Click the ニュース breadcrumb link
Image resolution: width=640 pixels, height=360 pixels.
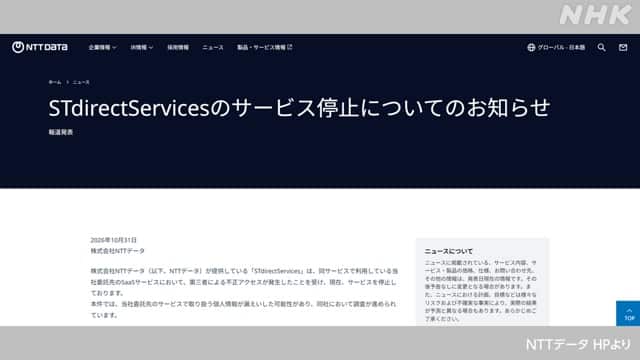pos(81,82)
